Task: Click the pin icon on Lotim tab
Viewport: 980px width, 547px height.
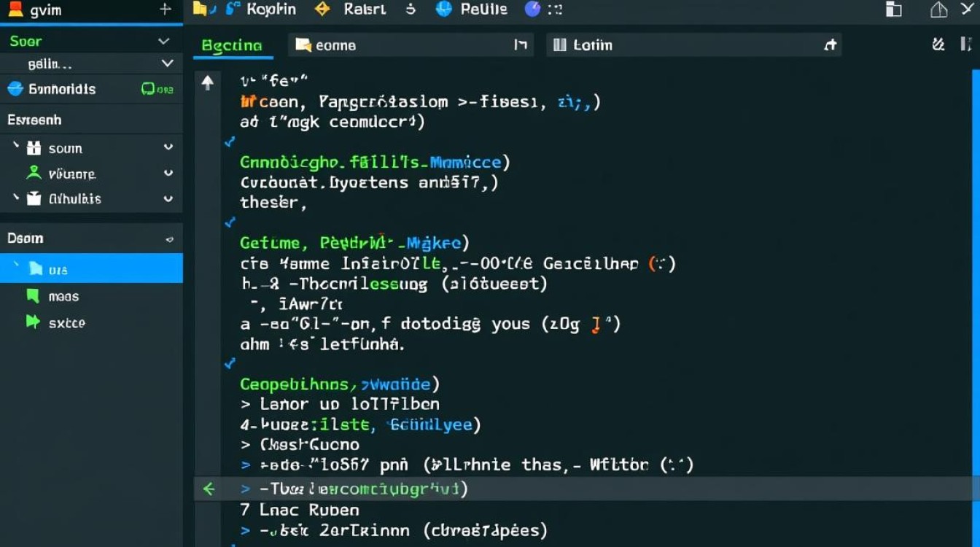Action: (830, 45)
